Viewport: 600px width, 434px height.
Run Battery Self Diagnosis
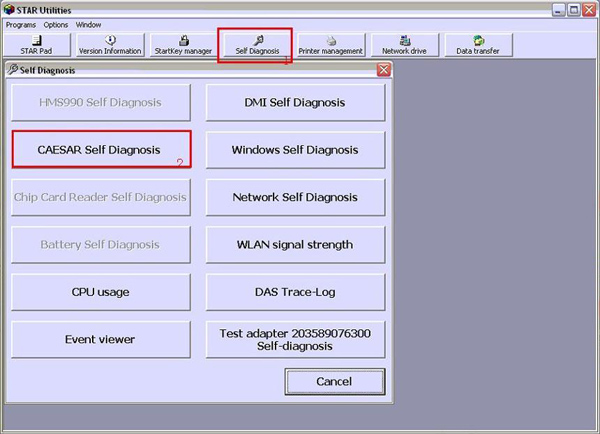pos(101,245)
